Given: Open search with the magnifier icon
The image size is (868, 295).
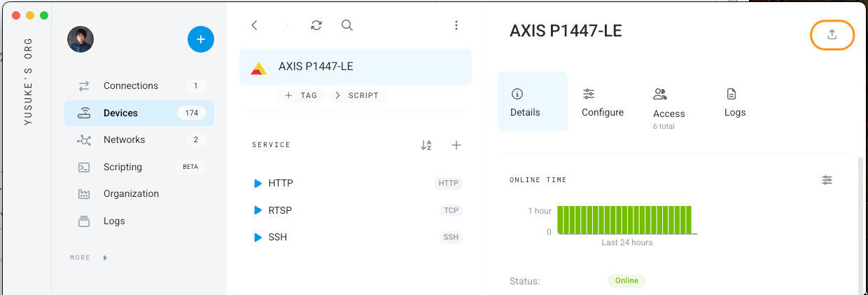Looking at the screenshot, I should point(347,25).
